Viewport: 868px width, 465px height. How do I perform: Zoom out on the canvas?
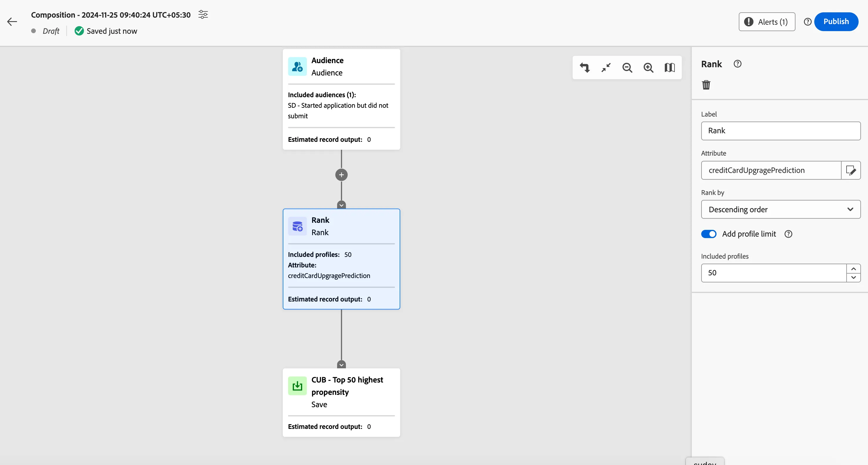[627, 68]
